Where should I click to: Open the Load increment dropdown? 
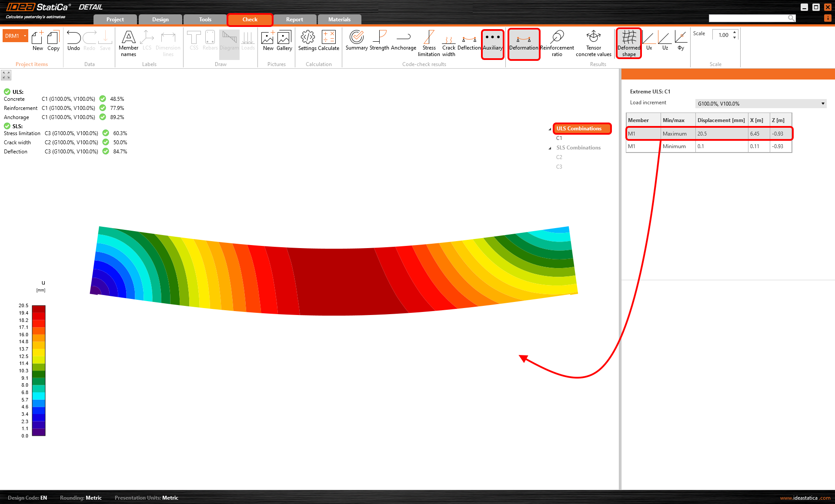point(823,103)
